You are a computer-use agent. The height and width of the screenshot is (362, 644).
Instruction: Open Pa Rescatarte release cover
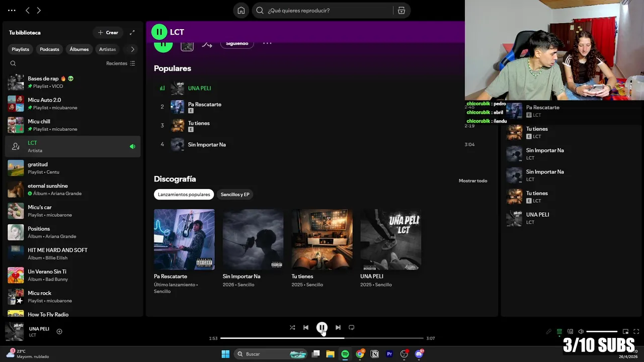(x=184, y=239)
